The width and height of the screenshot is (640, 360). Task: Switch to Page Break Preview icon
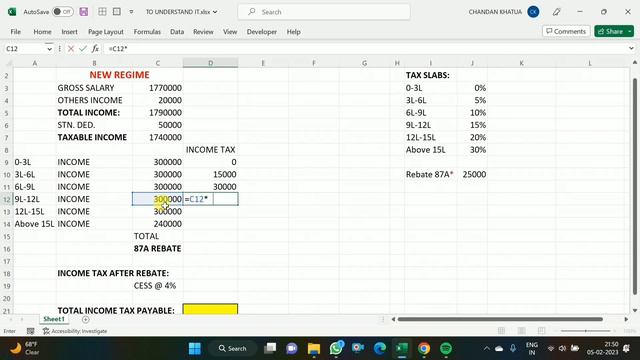pyautogui.click(x=541, y=331)
